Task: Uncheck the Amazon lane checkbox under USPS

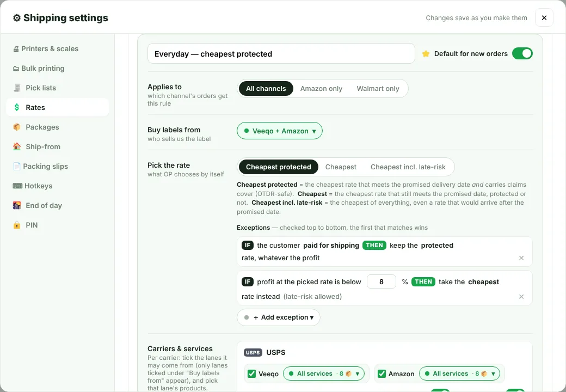Action: (382, 373)
